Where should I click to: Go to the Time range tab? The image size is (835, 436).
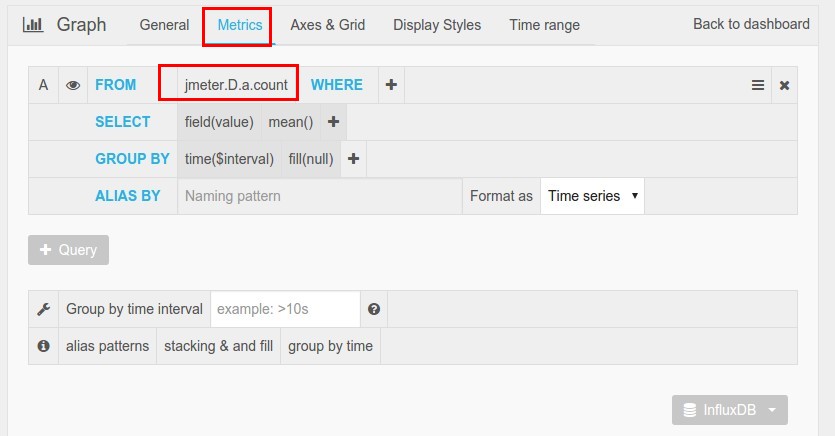click(544, 25)
